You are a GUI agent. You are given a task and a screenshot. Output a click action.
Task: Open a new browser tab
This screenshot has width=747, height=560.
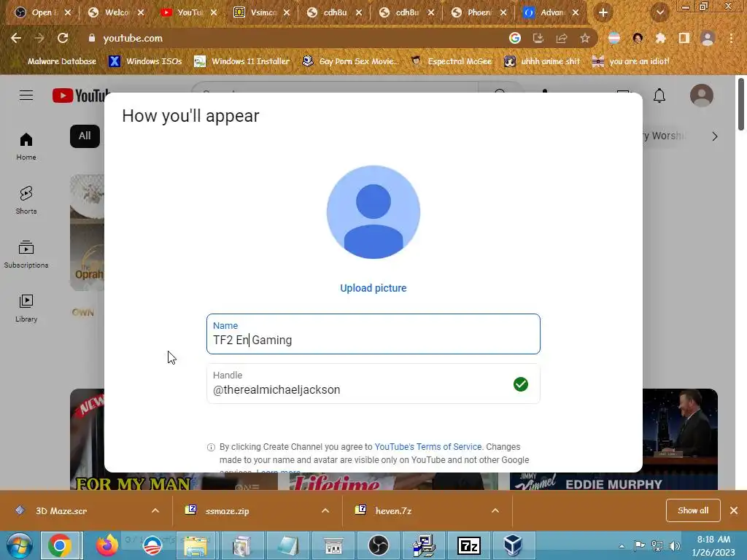pyautogui.click(x=603, y=13)
